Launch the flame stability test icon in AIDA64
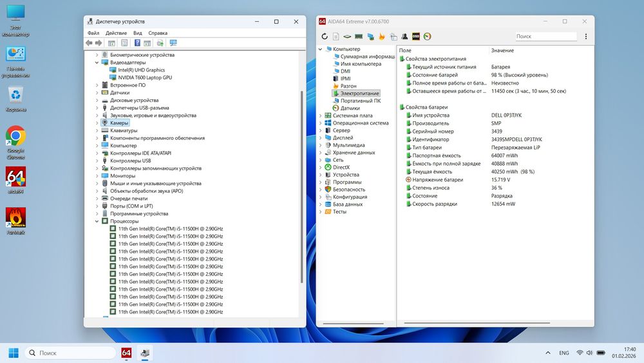 pos(381,37)
